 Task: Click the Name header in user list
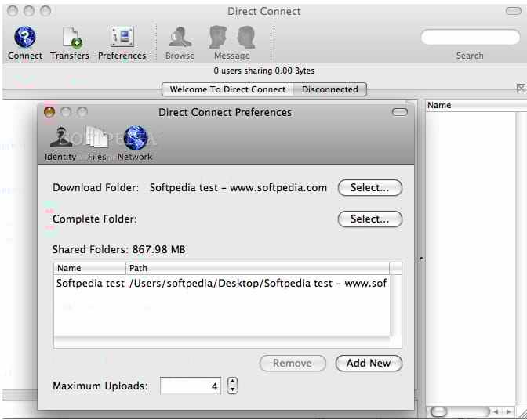click(x=476, y=106)
